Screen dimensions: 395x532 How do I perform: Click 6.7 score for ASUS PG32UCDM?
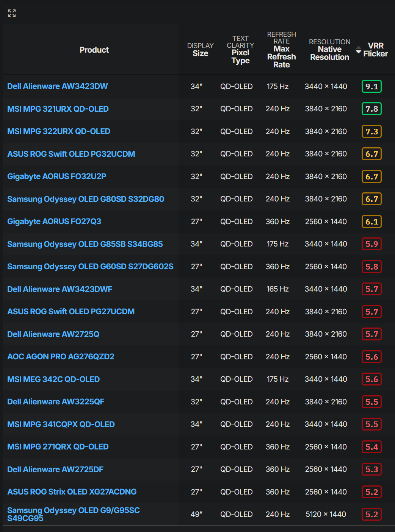[371, 154]
